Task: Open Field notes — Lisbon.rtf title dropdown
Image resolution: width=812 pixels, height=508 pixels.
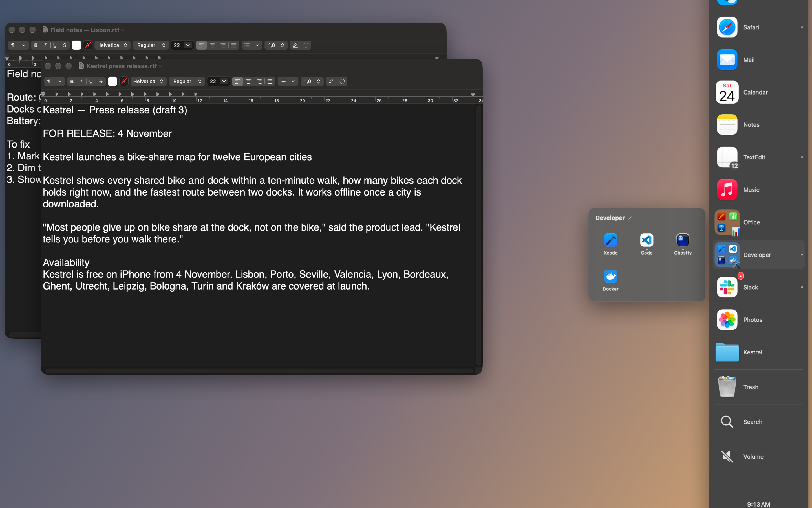Action: pos(123,30)
